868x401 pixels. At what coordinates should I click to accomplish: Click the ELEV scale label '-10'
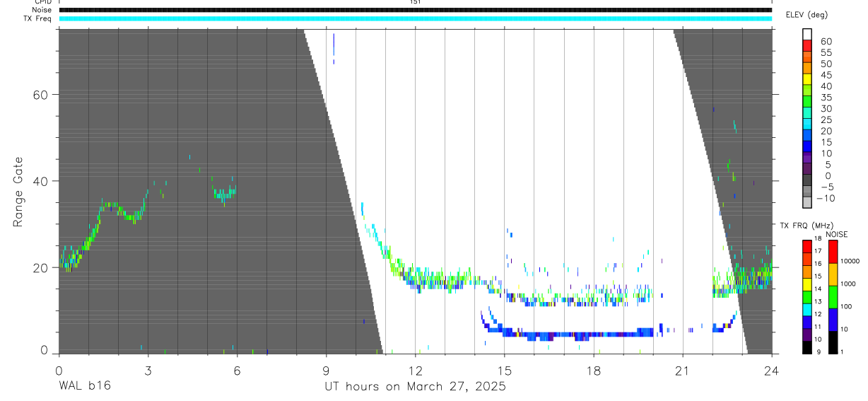point(826,198)
